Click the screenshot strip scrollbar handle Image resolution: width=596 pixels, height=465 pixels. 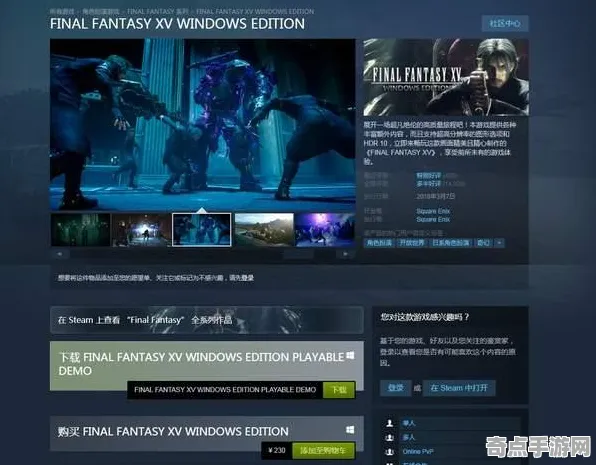(299, 254)
